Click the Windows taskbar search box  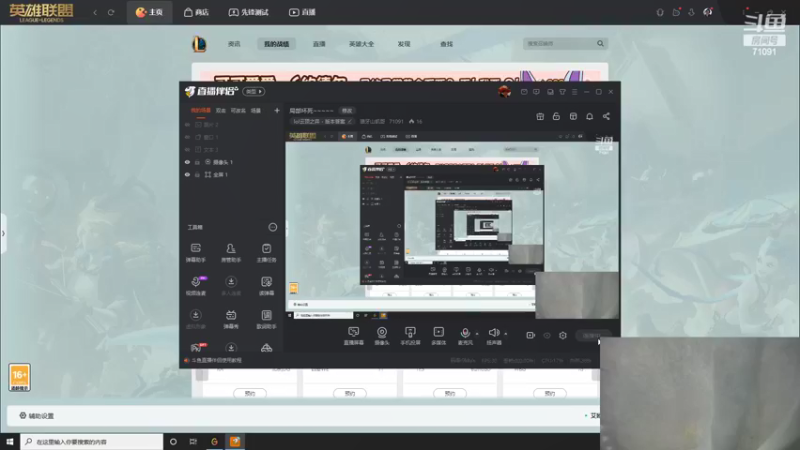(x=92, y=441)
